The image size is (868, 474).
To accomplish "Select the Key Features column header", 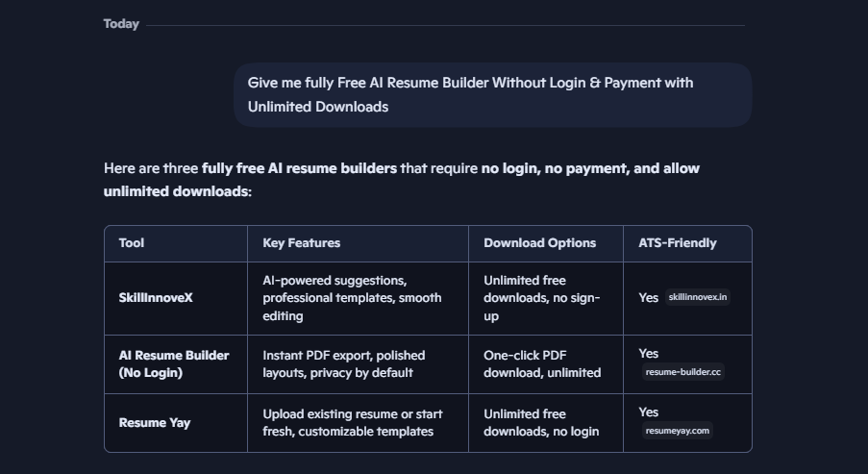I will tap(301, 243).
